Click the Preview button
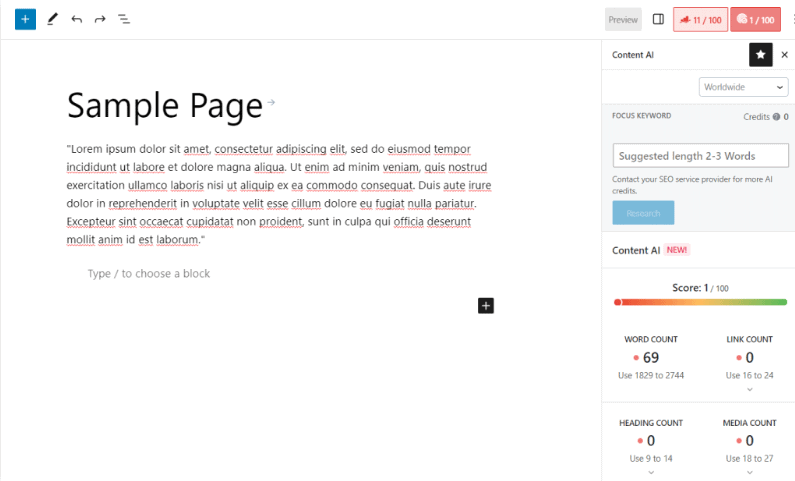 (623, 19)
